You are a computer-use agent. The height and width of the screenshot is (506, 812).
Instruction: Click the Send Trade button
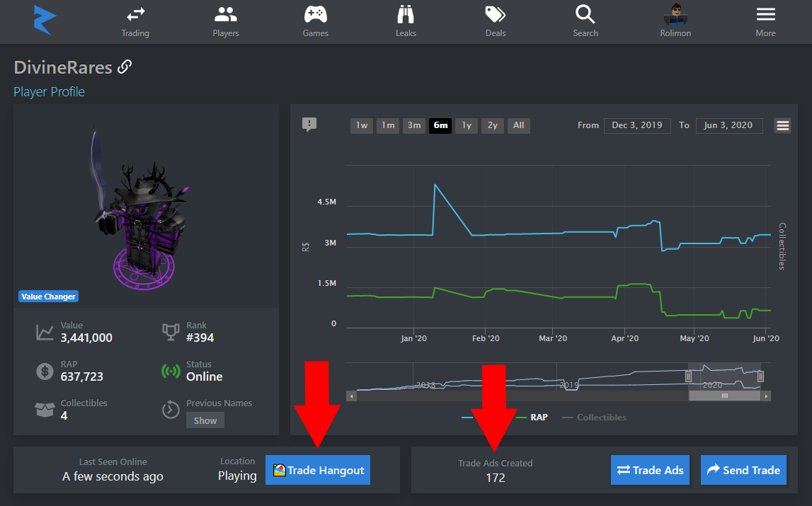(743, 470)
